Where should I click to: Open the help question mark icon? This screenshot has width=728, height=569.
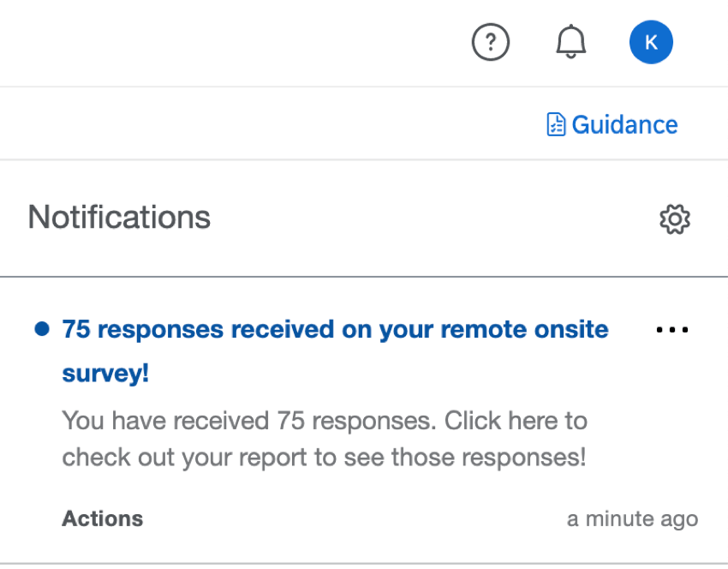coord(491,41)
